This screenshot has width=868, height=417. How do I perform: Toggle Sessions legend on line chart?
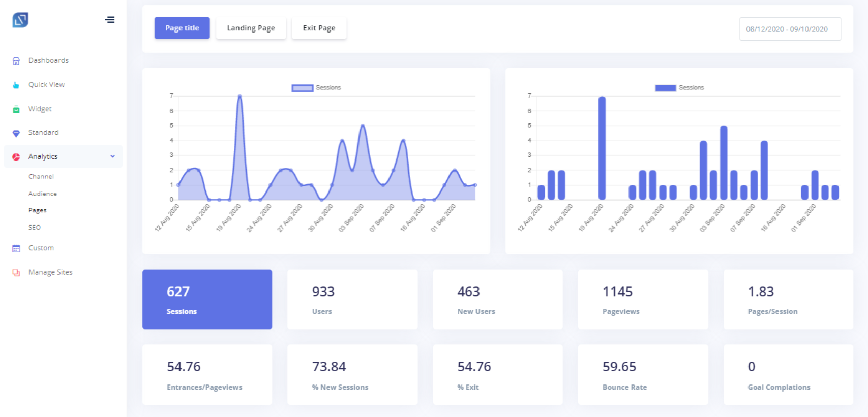click(316, 88)
